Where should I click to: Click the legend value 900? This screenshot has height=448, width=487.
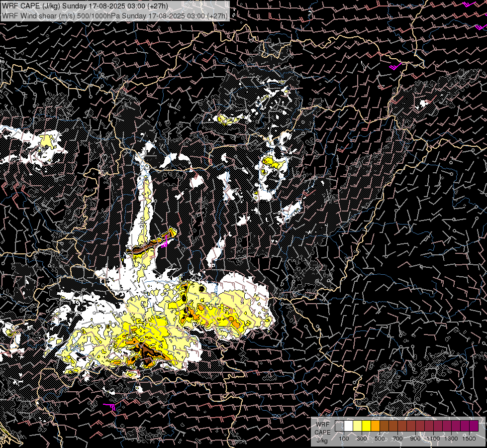415,439
